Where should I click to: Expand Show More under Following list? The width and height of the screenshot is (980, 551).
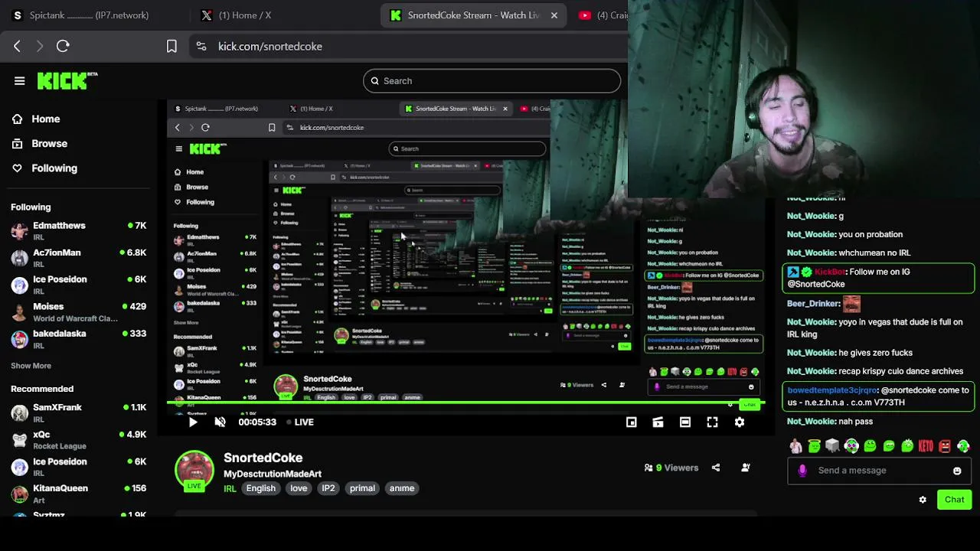pyautogui.click(x=31, y=366)
